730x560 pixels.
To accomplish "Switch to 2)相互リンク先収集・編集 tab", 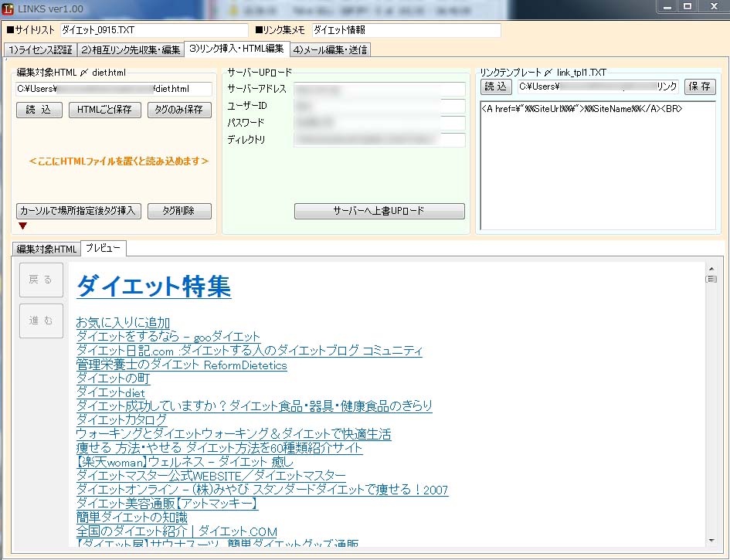I will 131,49.
